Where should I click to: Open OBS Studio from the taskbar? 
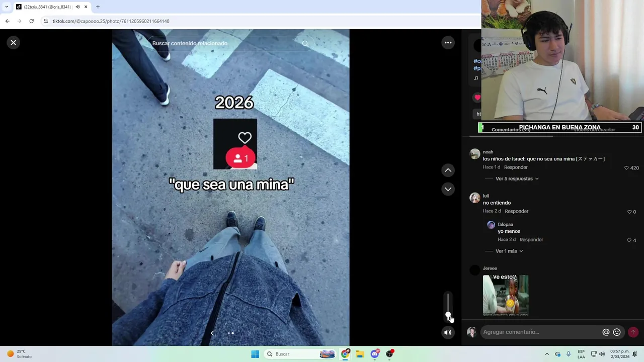[x=389, y=354]
